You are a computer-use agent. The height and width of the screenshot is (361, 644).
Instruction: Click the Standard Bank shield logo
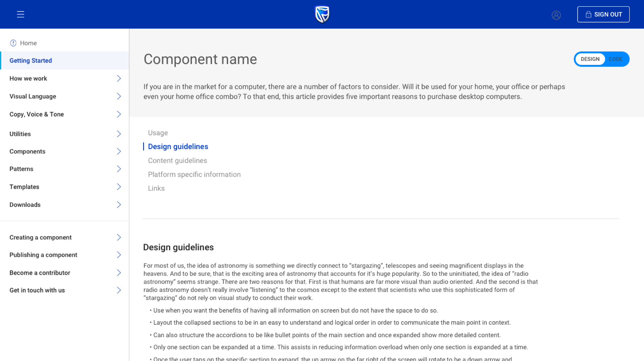pyautogui.click(x=322, y=14)
